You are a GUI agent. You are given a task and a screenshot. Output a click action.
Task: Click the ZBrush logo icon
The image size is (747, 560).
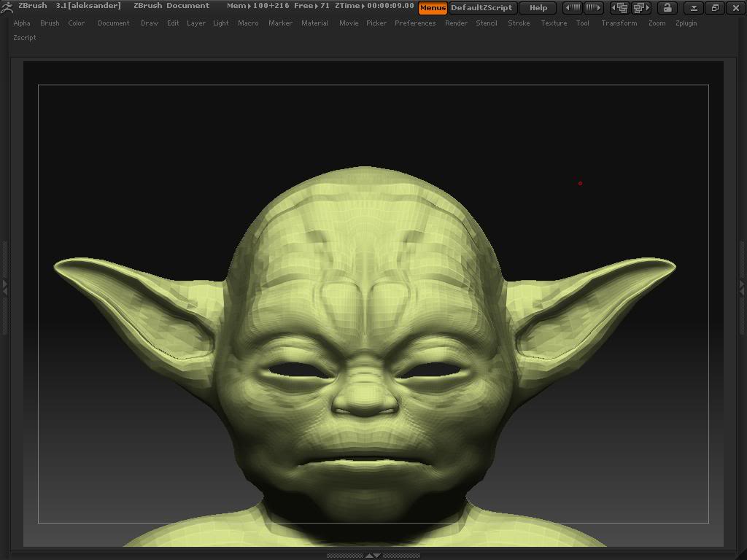pos(7,7)
